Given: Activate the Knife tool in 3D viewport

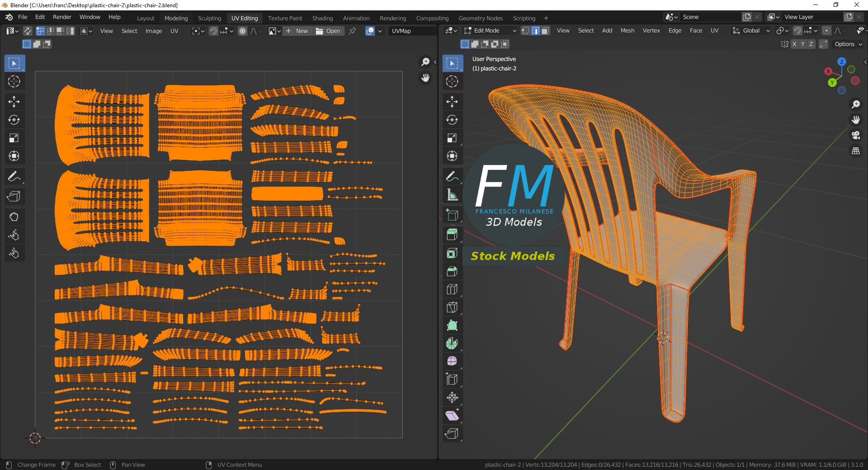Looking at the screenshot, I should [452, 307].
